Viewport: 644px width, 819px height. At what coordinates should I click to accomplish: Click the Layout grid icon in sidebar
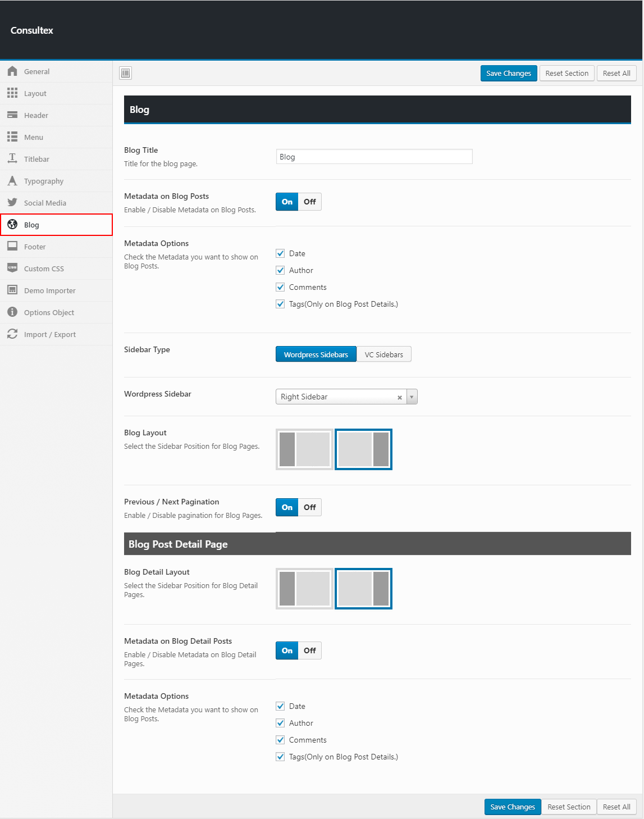pyautogui.click(x=12, y=93)
